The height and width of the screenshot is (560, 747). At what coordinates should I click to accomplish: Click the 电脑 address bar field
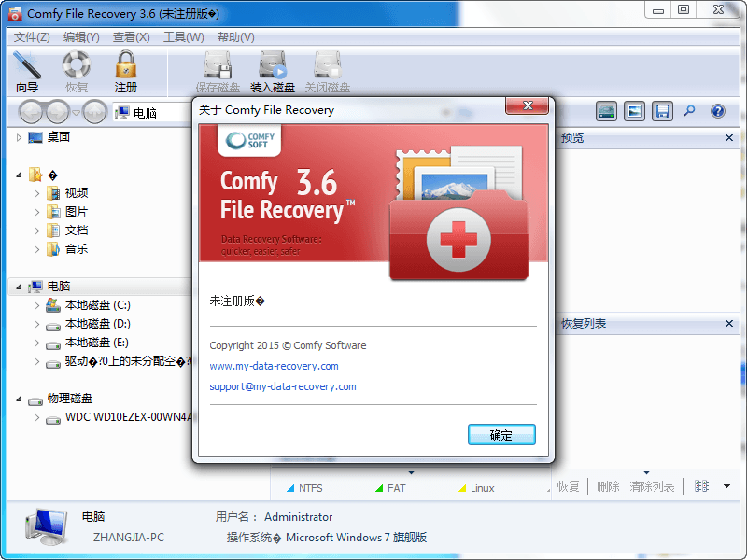point(152,113)
